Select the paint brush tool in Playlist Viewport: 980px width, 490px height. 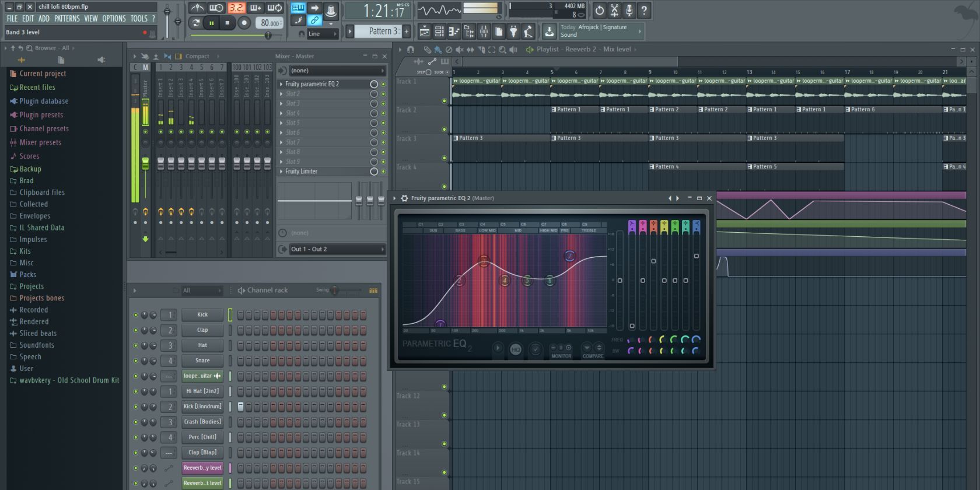[437, 50]
